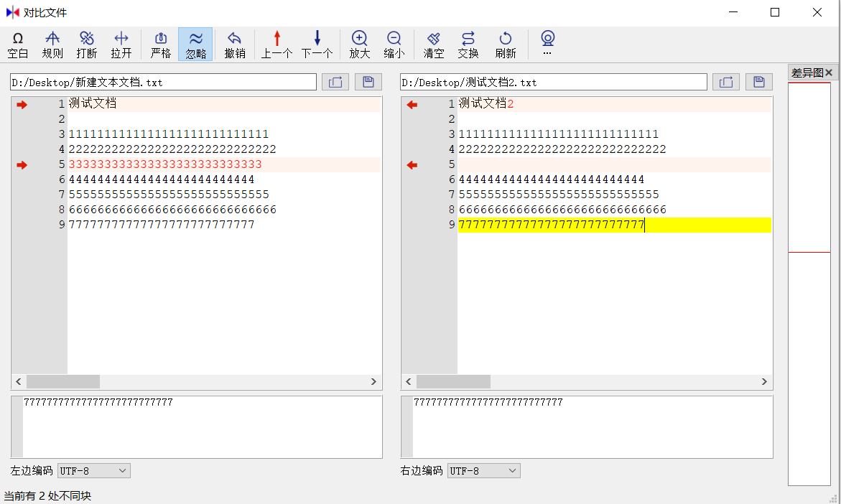Image resolution: width=841 pixels, height=504 pixels.
Task: Click left line 3 of 1s
Action: pyautogui.click(x=168, y=134)
